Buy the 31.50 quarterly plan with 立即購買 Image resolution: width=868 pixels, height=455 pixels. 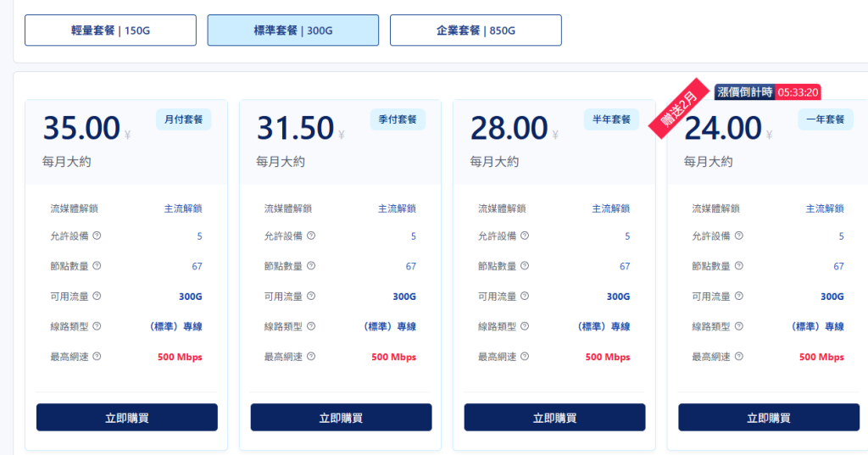click(341, 418)
